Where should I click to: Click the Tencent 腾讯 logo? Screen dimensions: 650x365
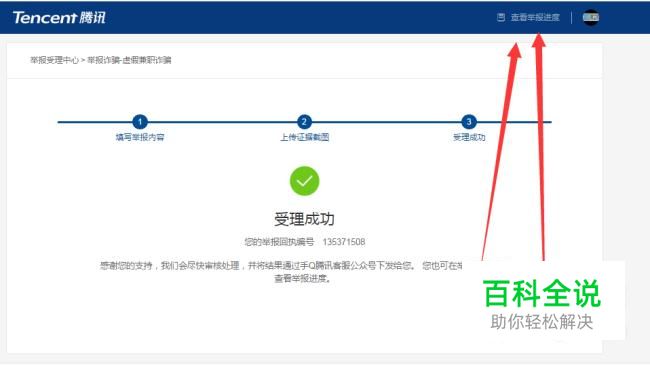pos(59,17)
